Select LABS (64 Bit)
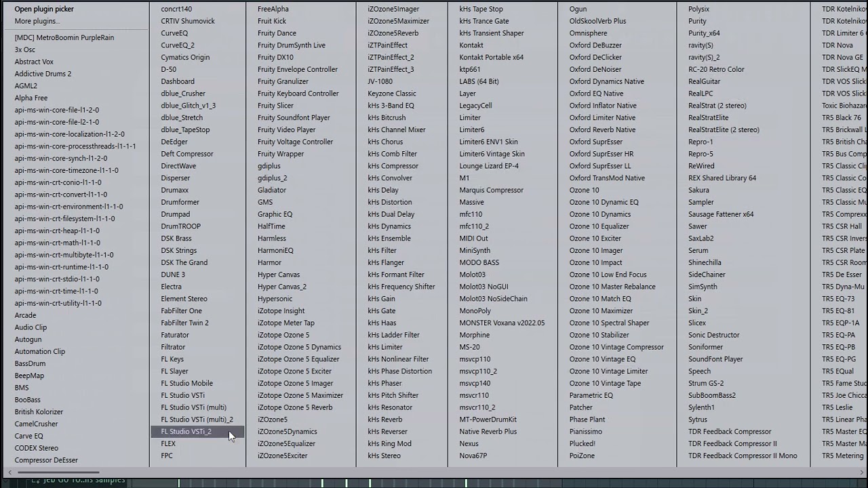868x488 pixels. 479,82
